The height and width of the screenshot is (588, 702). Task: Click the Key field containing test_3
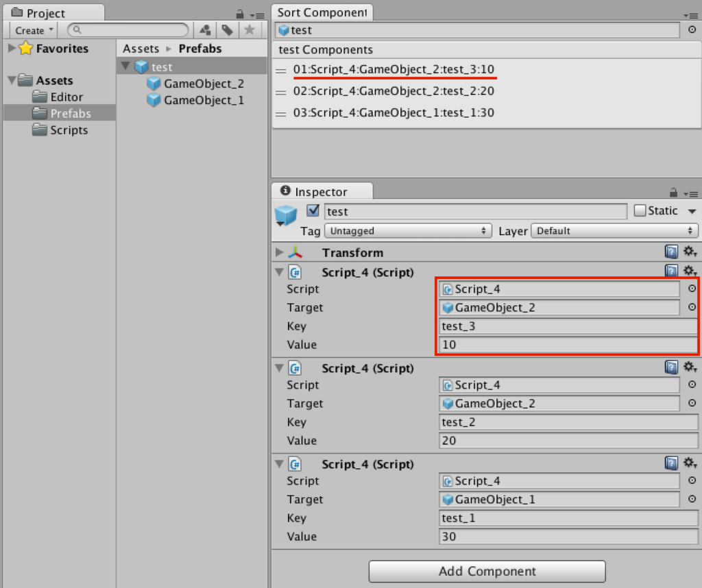[x=568, y=326]
